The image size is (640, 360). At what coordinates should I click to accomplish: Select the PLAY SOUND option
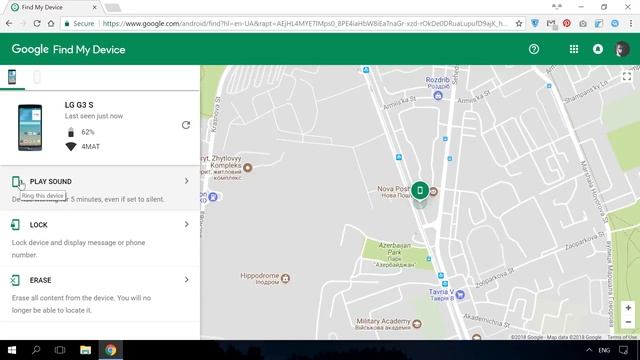point(51,182)
